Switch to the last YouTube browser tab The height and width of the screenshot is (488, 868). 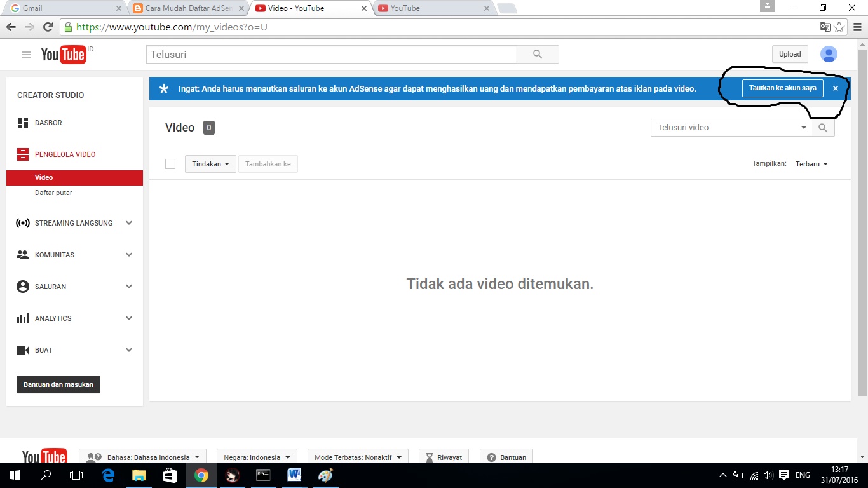433,8
